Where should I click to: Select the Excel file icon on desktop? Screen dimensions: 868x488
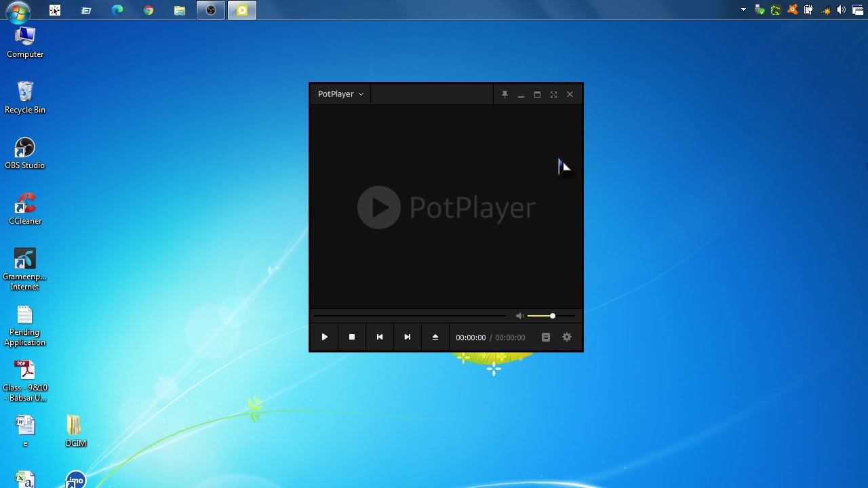pyautogui.click(x=25, y=479)
